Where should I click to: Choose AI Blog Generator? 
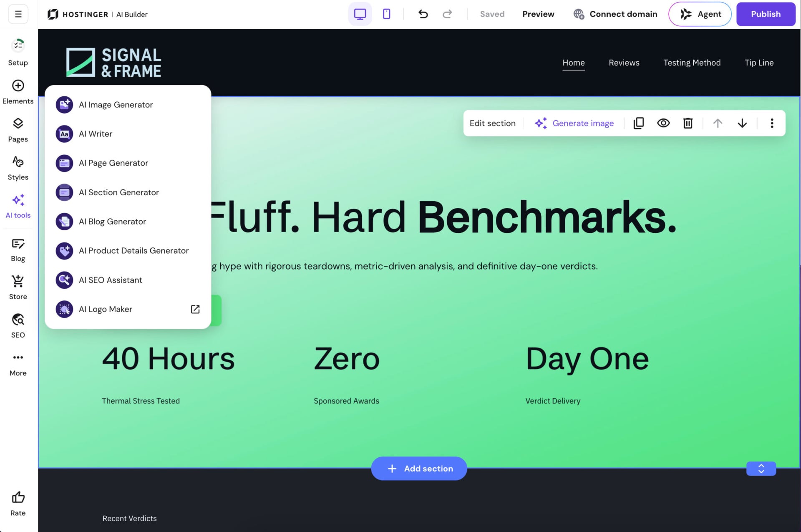coord(128,222)
